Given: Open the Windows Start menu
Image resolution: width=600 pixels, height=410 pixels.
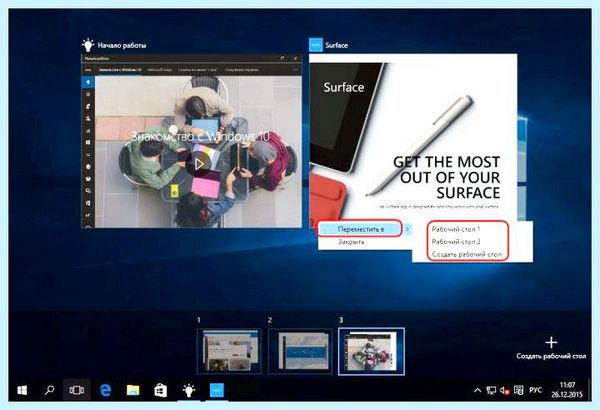Looking at the screenshot, I should (x=22, y=390).
